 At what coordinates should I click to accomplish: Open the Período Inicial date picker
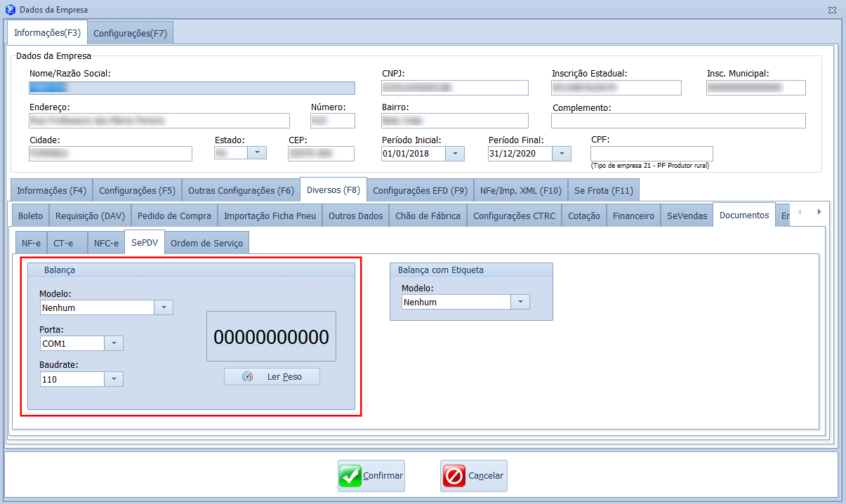[455, 154]
